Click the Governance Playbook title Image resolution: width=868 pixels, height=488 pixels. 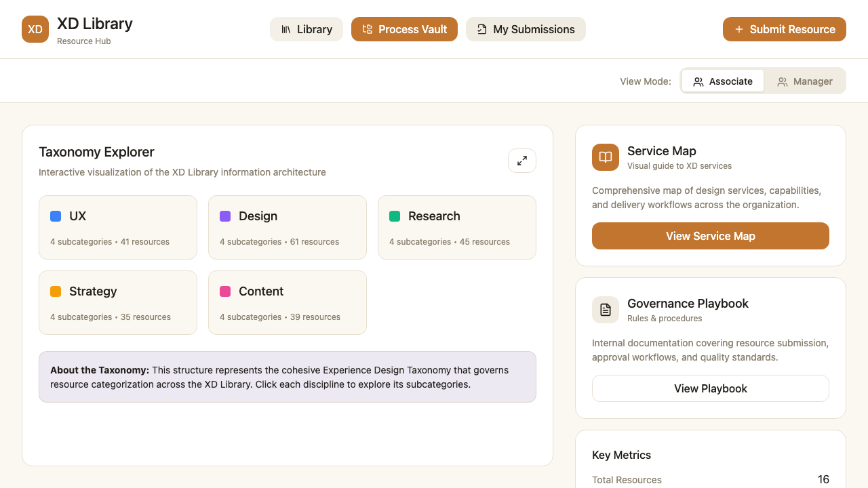click(x=688, y=304)
